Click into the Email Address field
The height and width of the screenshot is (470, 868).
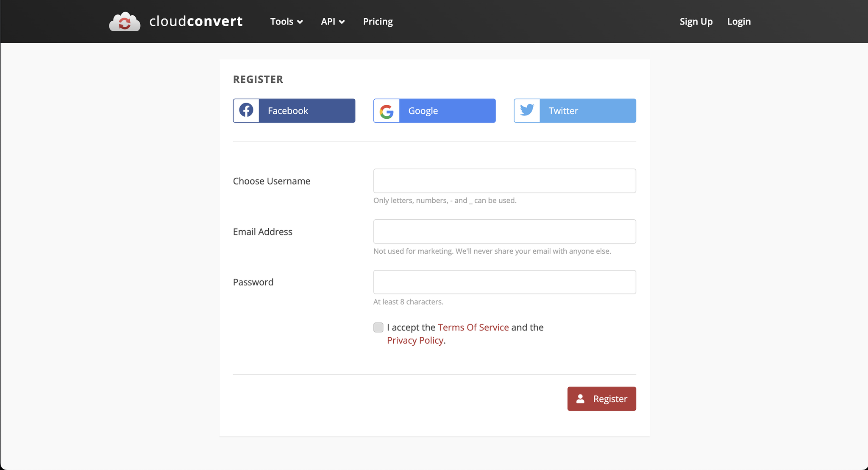pyautogui.click(x=504, y=232)
